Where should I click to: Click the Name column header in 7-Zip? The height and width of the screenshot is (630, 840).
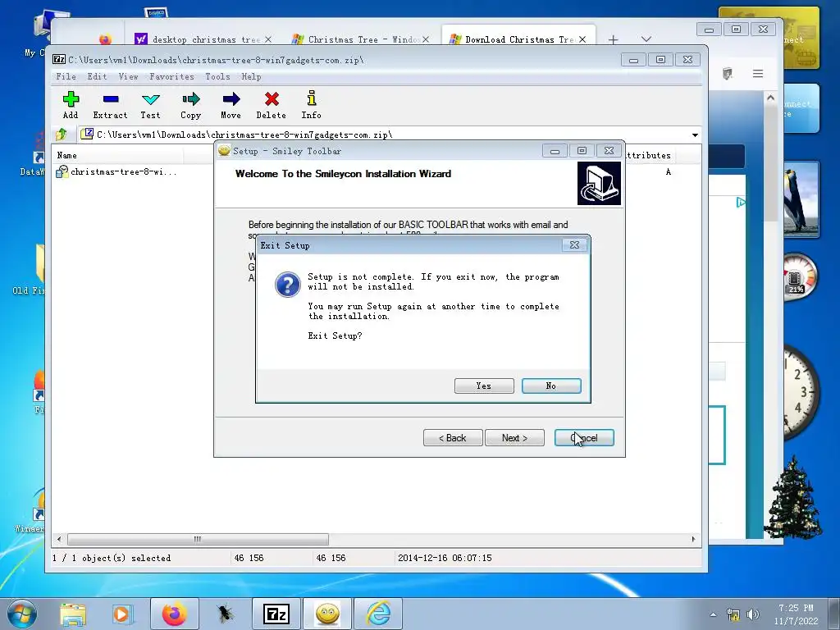118,155
